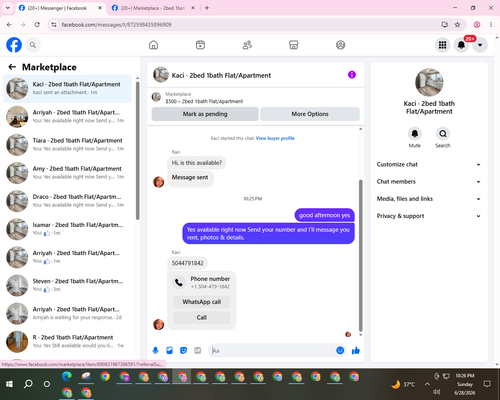The width and height of the screenshot is (500, 400).
Task: Mute this chat with bell icon
Action: click(x=414, y=134)
